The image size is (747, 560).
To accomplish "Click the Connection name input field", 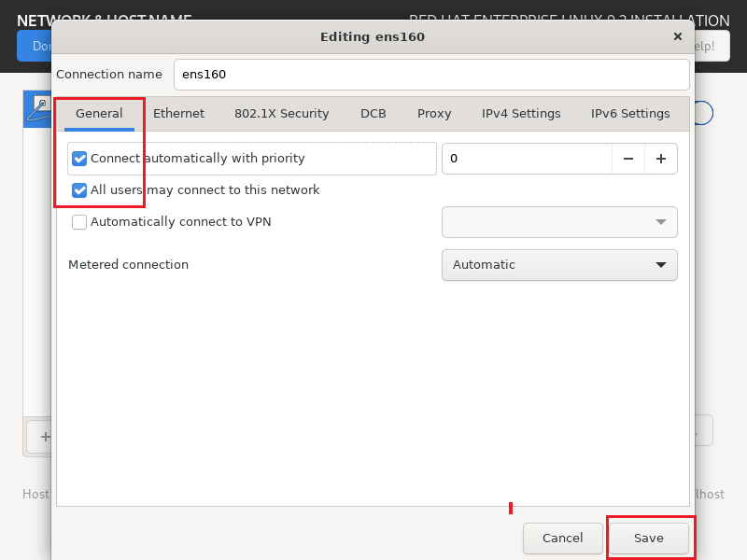I will coord(431,75).
